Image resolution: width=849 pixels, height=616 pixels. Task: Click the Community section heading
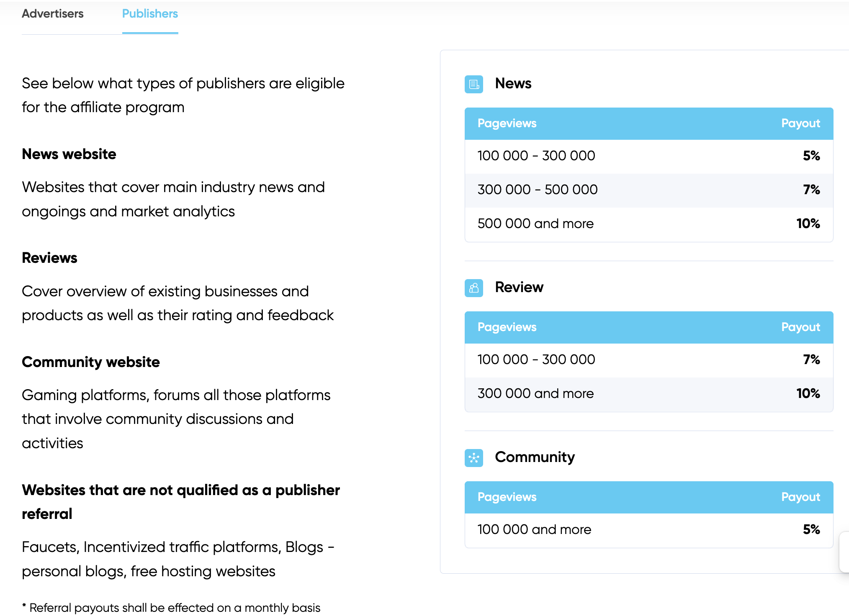click(x=535, y=457)
